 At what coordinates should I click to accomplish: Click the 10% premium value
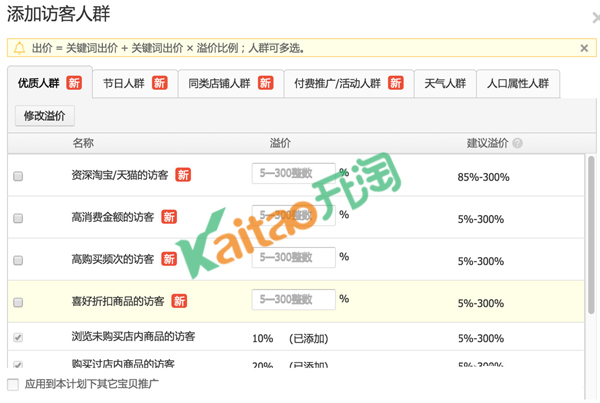(x=262, y=339)
